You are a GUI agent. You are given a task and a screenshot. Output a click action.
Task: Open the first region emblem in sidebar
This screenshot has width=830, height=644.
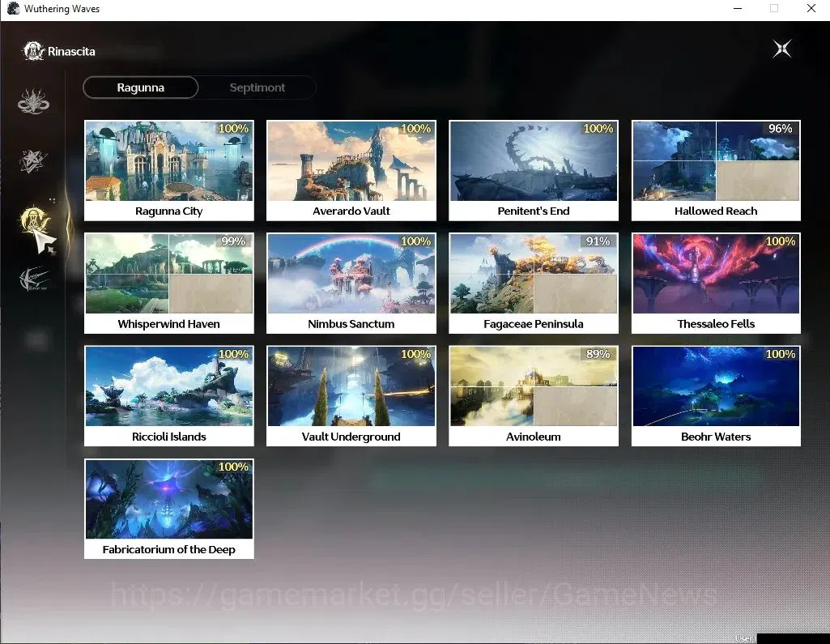click(33, 101)
